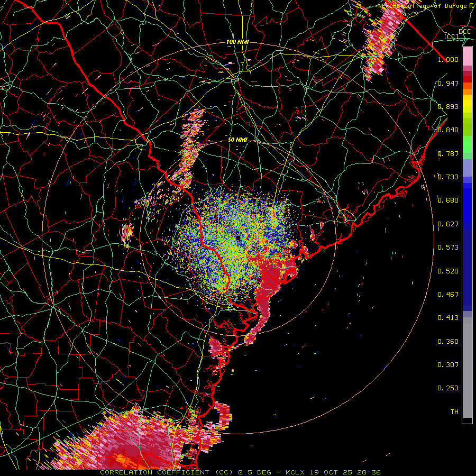The width and height of the screenshot is (476, 476).
Task: Click the CORRELATION COEFFICIENT caption text
Action: point(154,472)
